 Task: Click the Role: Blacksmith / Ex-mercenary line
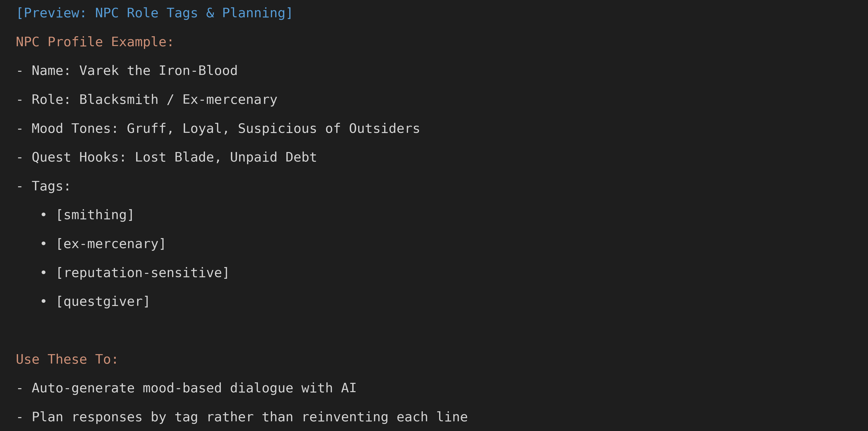[x=147, y=100]
